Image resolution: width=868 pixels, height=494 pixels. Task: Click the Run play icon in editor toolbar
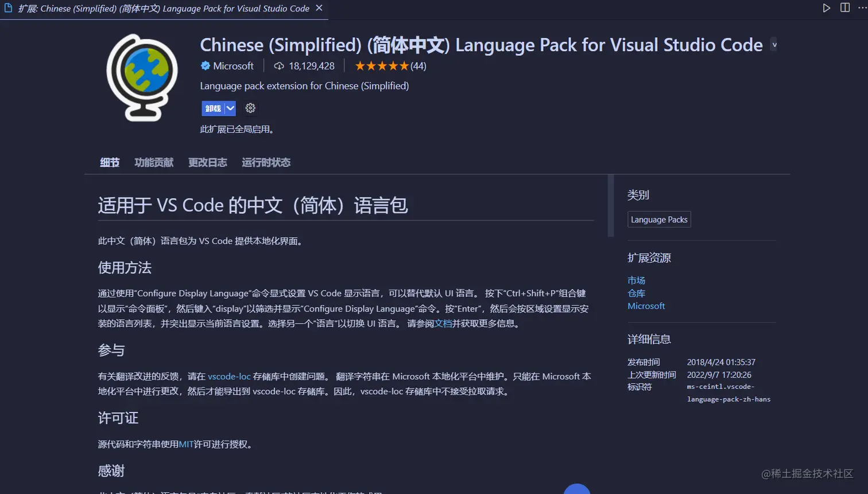pyautogui.click(x=826, y=8)
